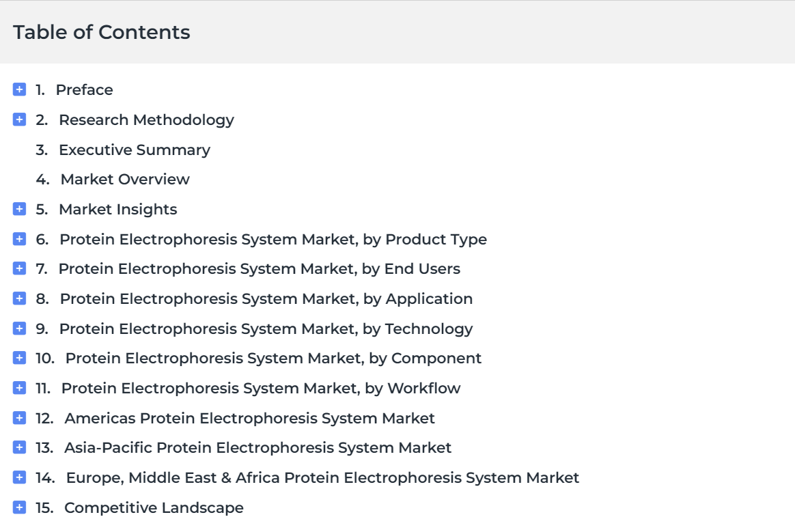Expand Asia-Pacific market plus icon

tap(19, 447)
